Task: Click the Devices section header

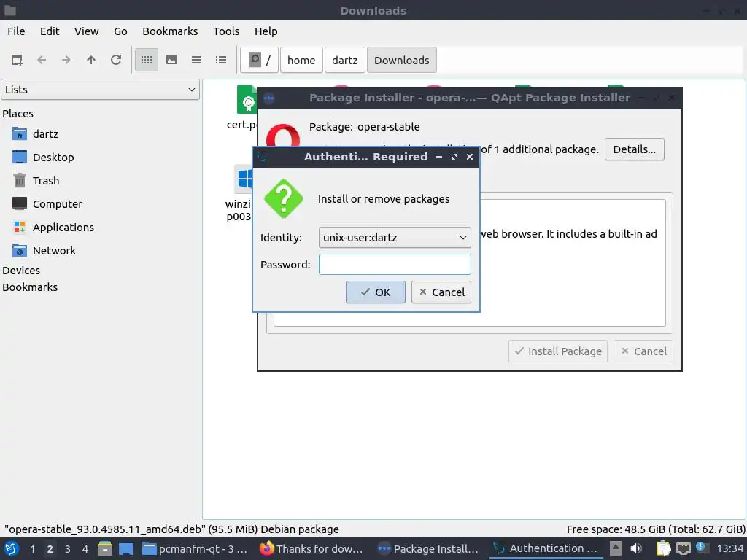Action: click(21, 270)
